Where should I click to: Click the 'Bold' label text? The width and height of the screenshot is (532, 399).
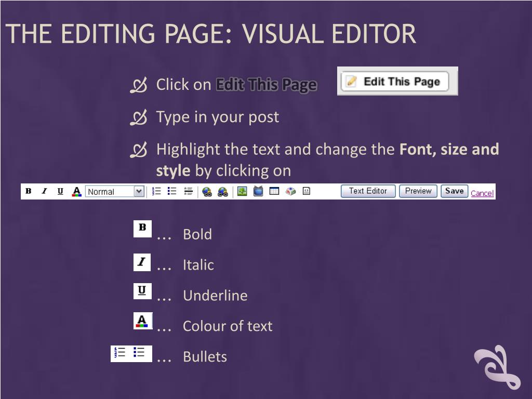point(197,234)
